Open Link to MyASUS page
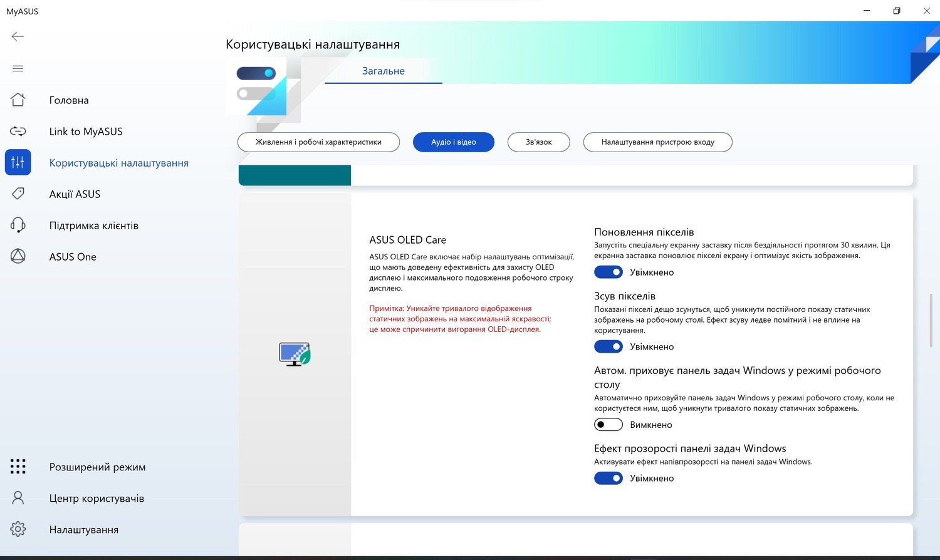The image size is (940, 560). click(86, 132)
